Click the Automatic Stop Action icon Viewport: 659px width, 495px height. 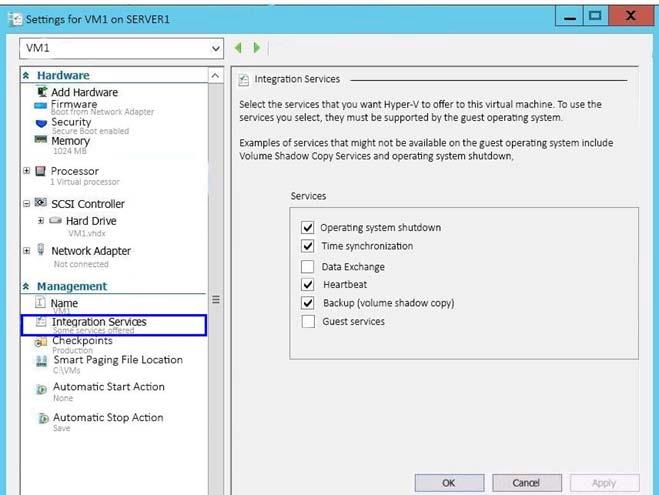pyautogui.click(x=43, y=418)
